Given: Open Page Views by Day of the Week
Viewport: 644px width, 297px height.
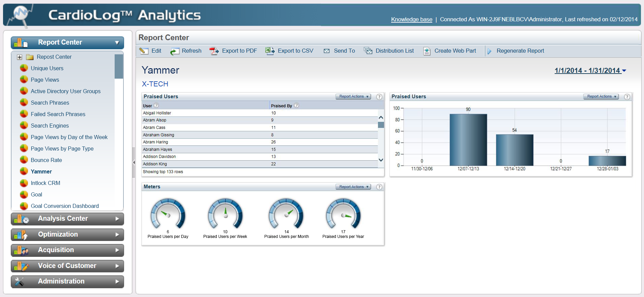Looking at the screenshot, I should coord(69,137).
